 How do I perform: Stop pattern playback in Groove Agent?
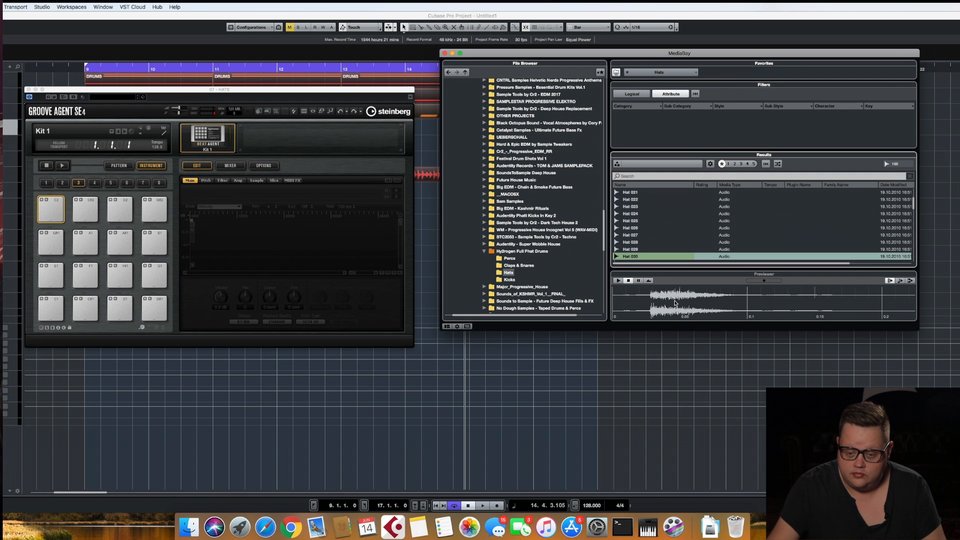(x=46, y=165)
